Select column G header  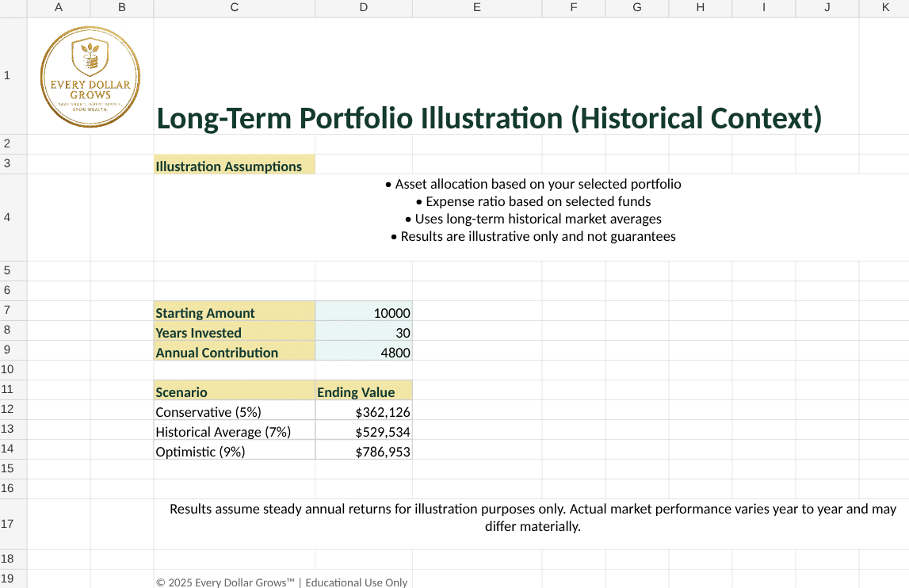(x=637, y=8)
